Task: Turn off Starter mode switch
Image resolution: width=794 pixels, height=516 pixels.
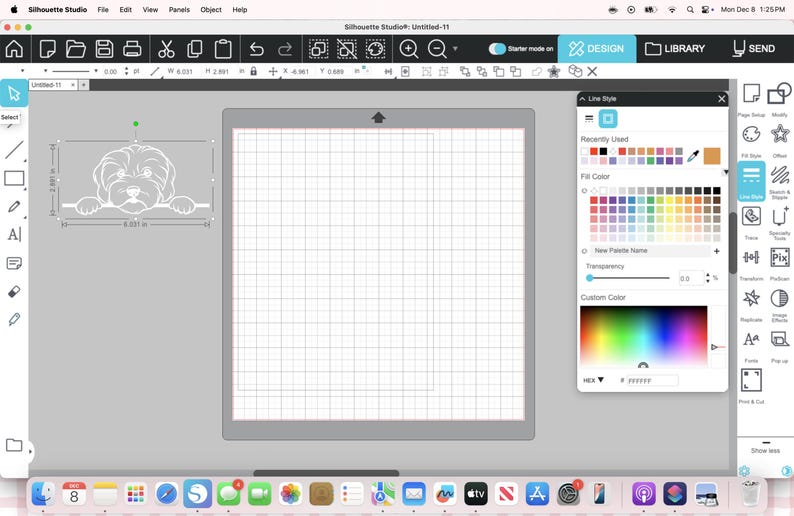Action: (497, 49)
